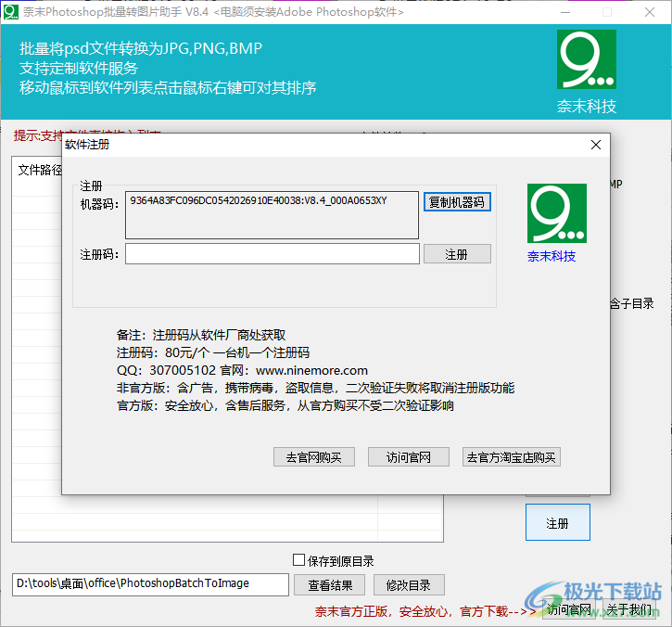The height and width of the screenshot is (627, 672).
Task: Click the 去官方淘宝店购买 button
Action: coord(512,457)
